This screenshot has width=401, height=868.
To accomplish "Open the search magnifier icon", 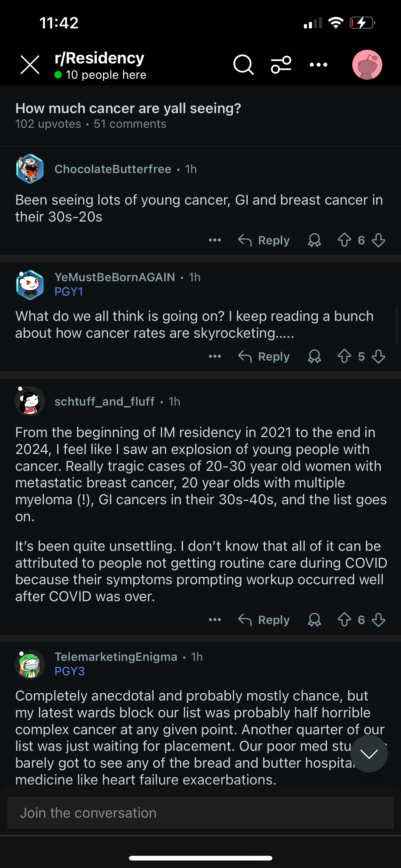I will [x=243, y=64].
